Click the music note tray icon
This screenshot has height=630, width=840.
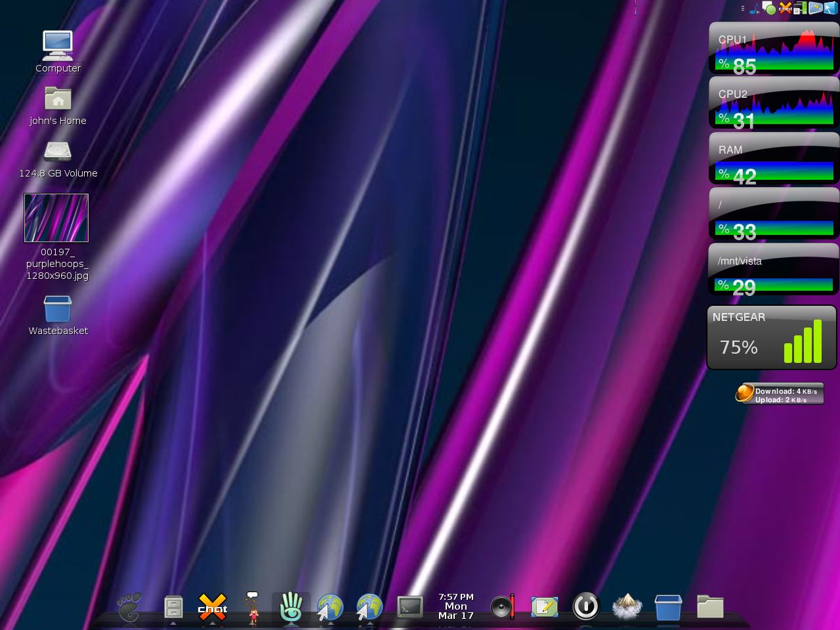(x=755, y=9)
